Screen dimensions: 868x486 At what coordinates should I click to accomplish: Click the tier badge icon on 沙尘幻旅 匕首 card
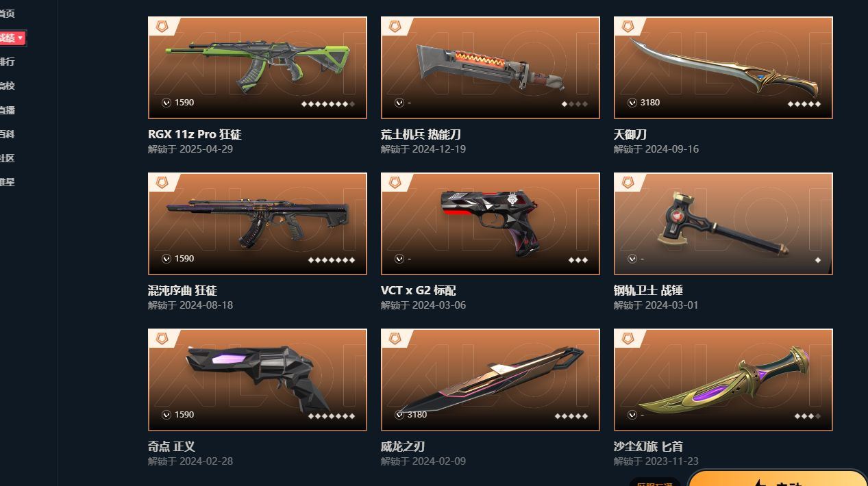pyautogui.click(x=628, y=338)
